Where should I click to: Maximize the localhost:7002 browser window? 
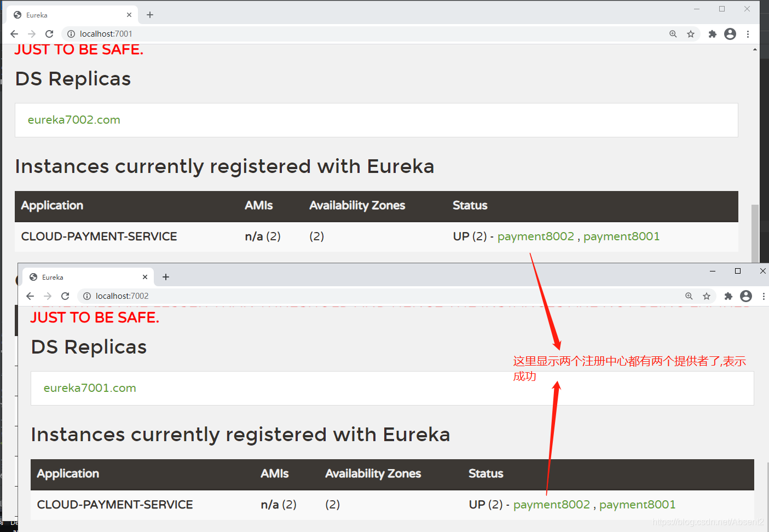click(x=738, y=271)
